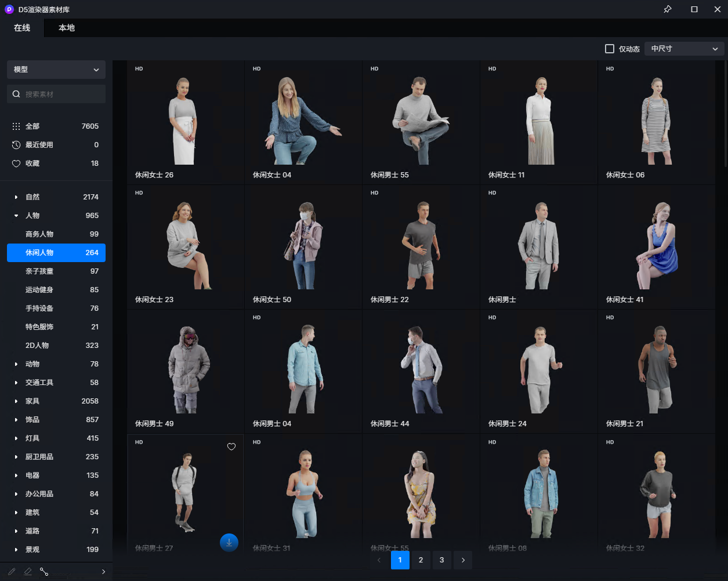Pin the D5 asset library window

(x=668, y=9)
